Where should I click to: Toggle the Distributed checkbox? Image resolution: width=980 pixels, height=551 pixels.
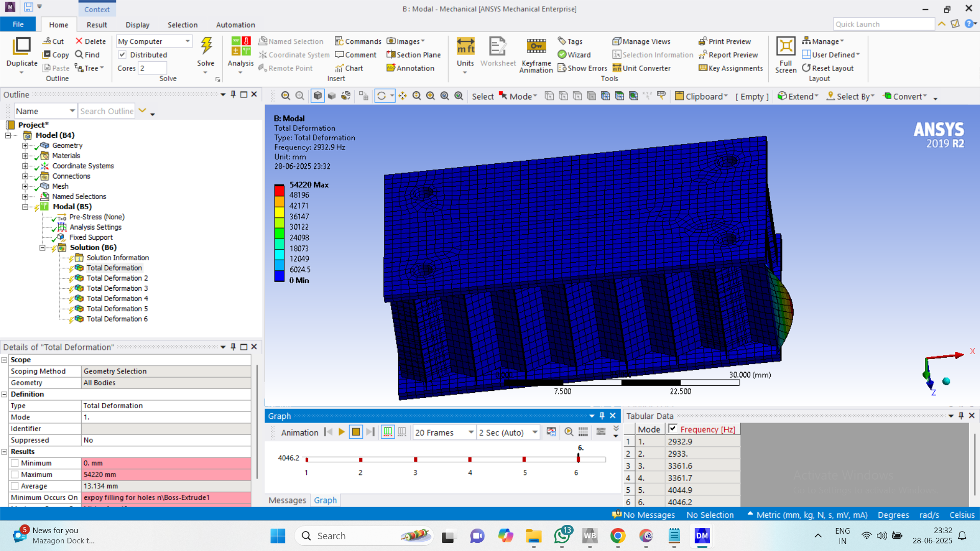pyautogui.click(x=122, y=55)
